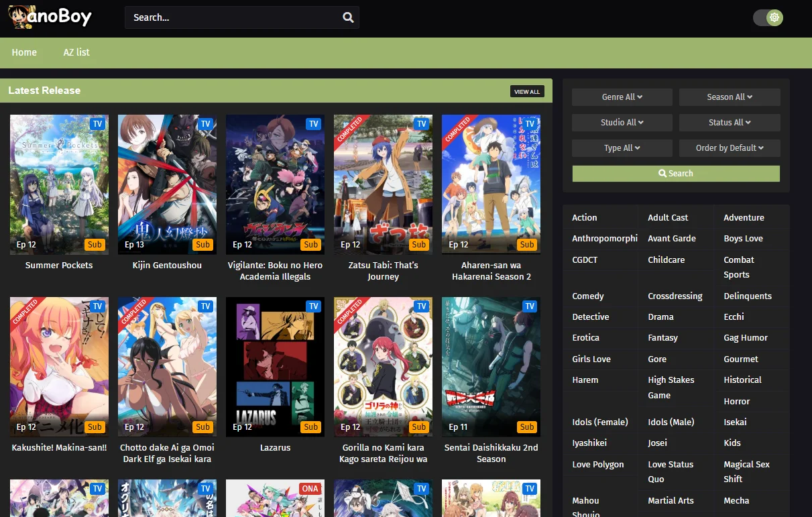Select the Harem genre link
This screenshot has width=812, height=517.
[x=585, y=380]
